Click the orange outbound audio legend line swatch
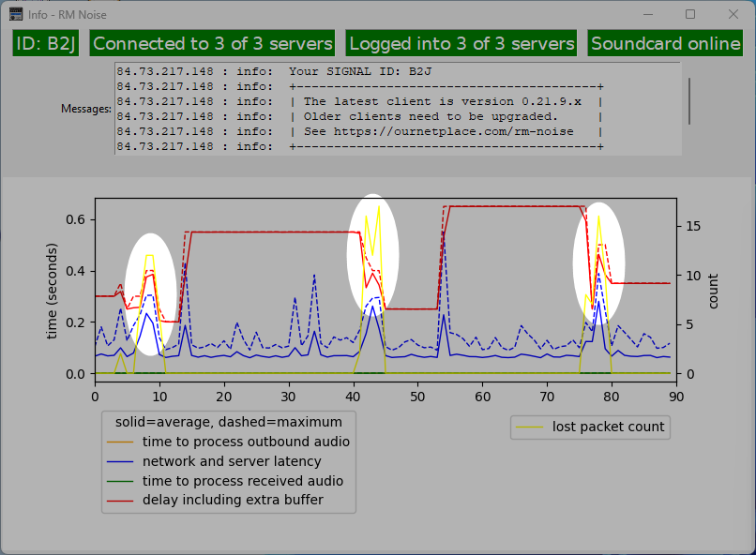The width and height of the screenshot is (756, 555). [x=120, y=442]
